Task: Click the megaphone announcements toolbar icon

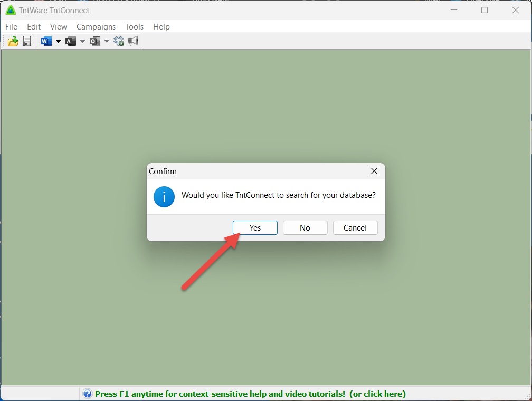Action: tap(133, 41)
